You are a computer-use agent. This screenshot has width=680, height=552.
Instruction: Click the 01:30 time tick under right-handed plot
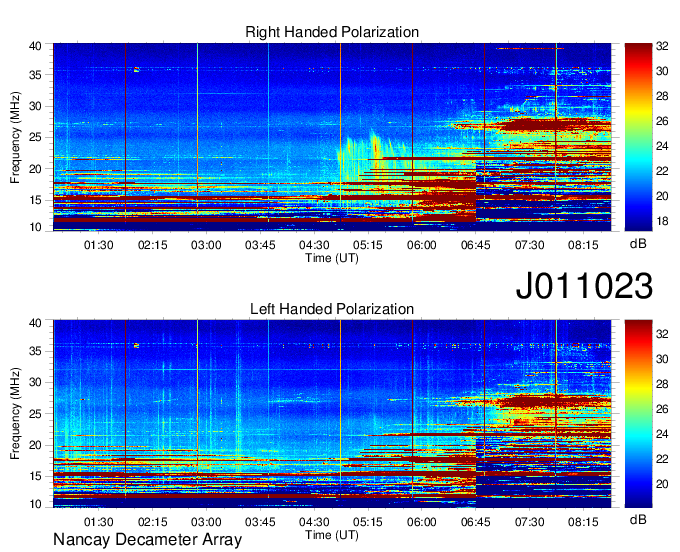(98, 245)
